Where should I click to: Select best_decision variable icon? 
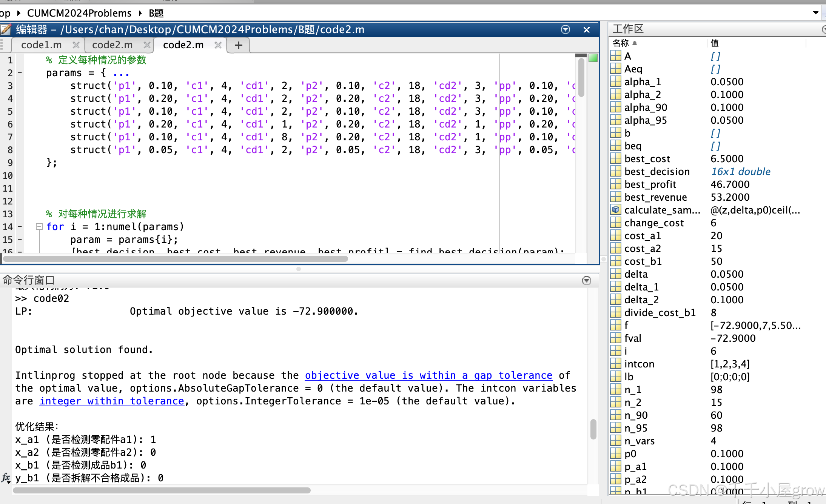coord(616,171)
